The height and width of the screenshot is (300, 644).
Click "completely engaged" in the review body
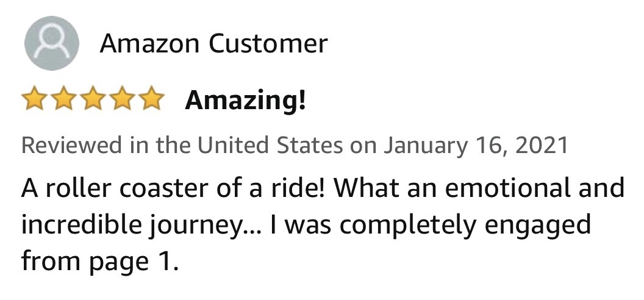pyautogui.click(x=465, y=226)
